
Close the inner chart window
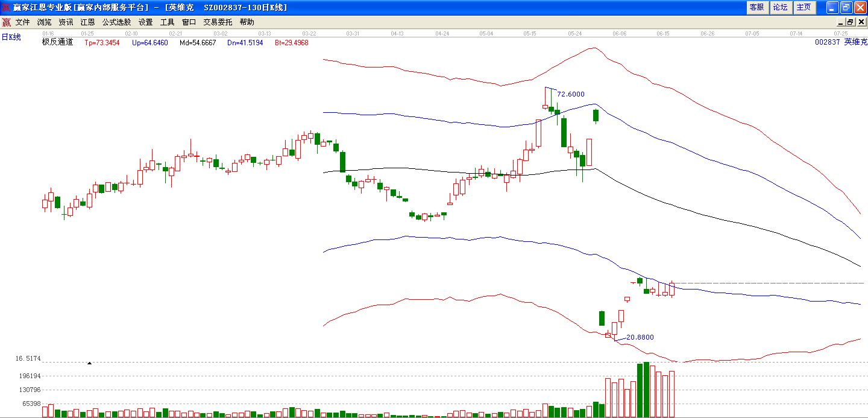click(861, 22)
